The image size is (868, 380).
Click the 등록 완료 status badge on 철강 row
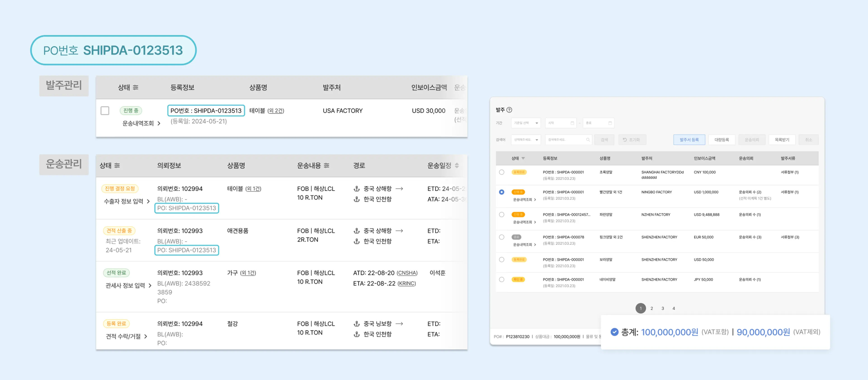[116, 324]
